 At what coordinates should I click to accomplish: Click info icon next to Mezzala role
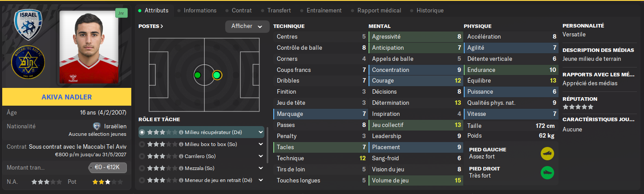pos(181,168)
